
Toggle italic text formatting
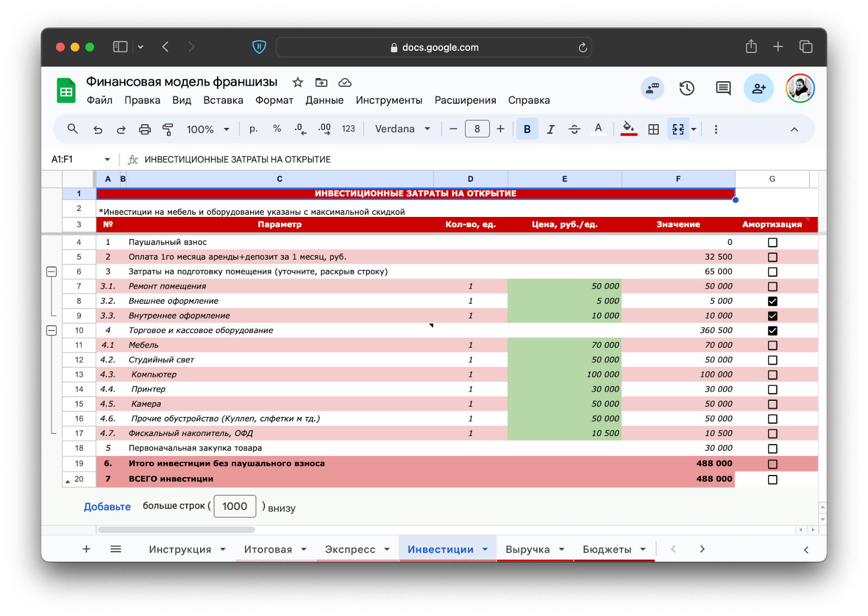point(551,129)
